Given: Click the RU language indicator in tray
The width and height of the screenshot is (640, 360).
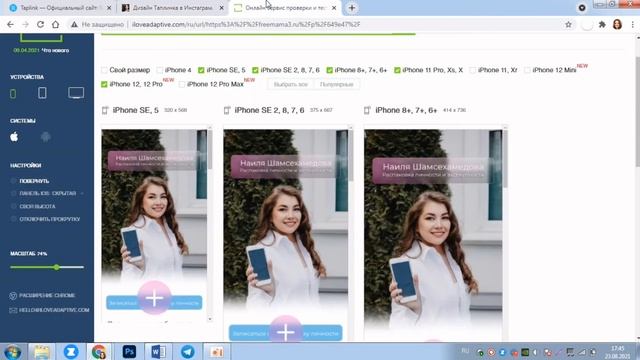Looking at the screenshot, I should pos(465,351).
